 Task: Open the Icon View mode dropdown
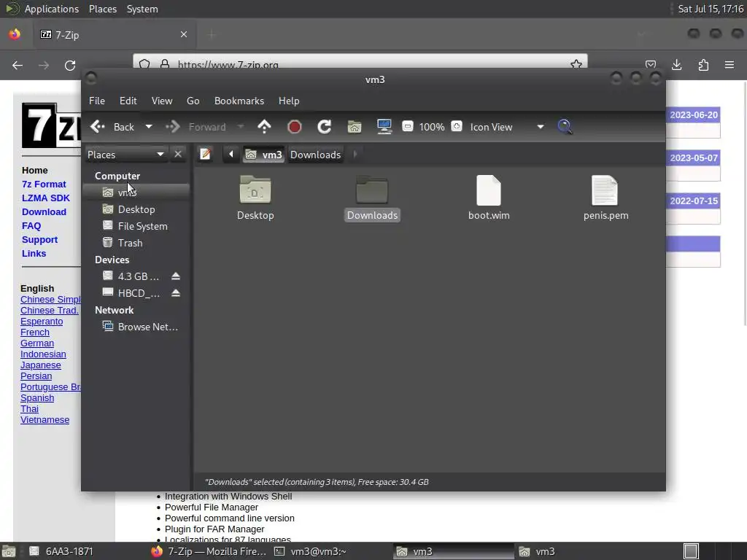508,127
